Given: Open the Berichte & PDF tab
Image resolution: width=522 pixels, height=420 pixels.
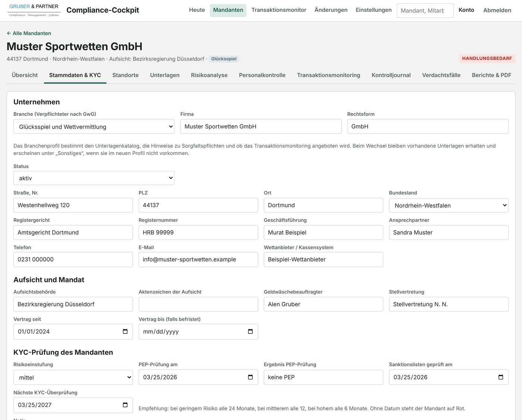Looking at the screenshot, I should point(491,75).
